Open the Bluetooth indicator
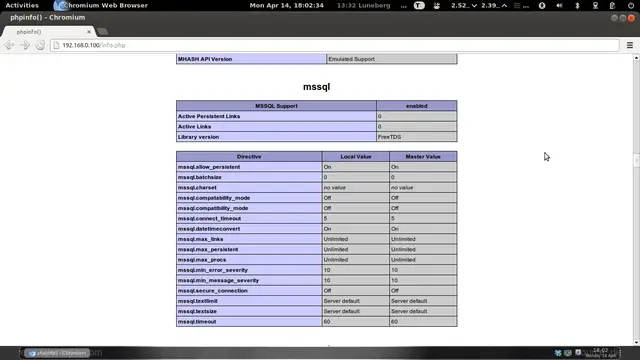 [x=577, y=6]
